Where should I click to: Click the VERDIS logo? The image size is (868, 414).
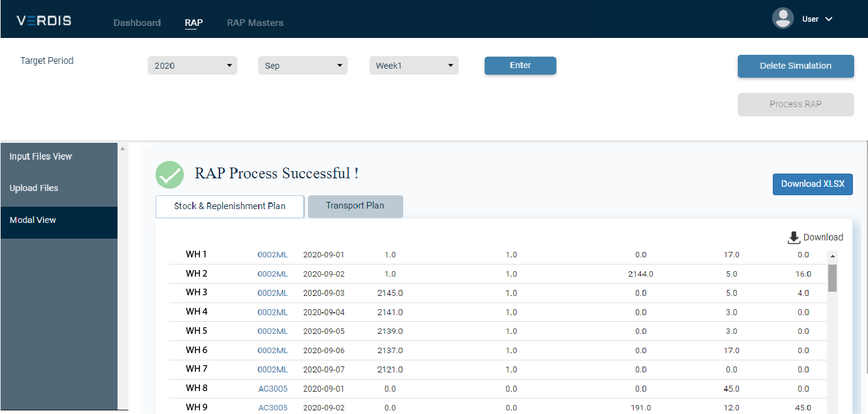click(44, 20)
